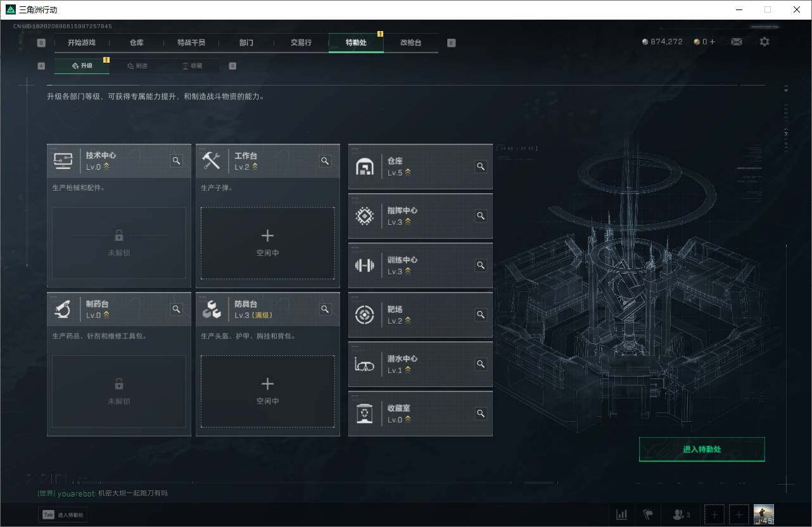Open the settings gear
The height and width of the screenshot is (527, 812).
pyautogui.click(x=764, y=42)
